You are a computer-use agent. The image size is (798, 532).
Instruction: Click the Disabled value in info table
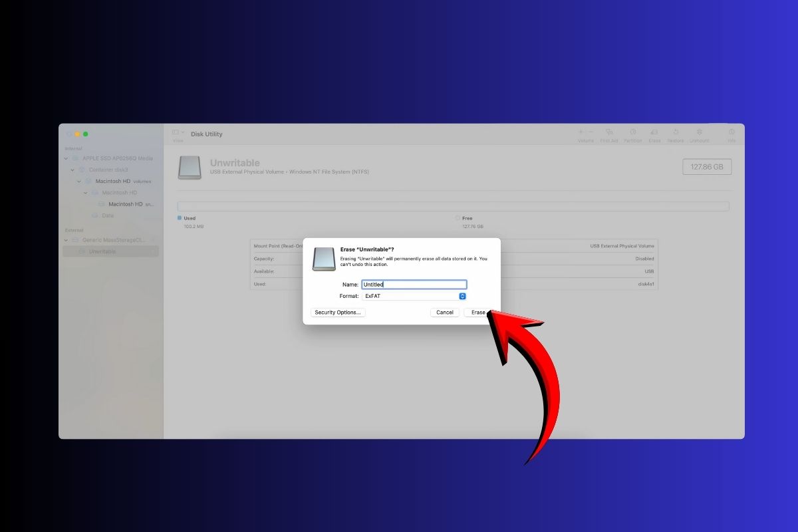point(644,259)
